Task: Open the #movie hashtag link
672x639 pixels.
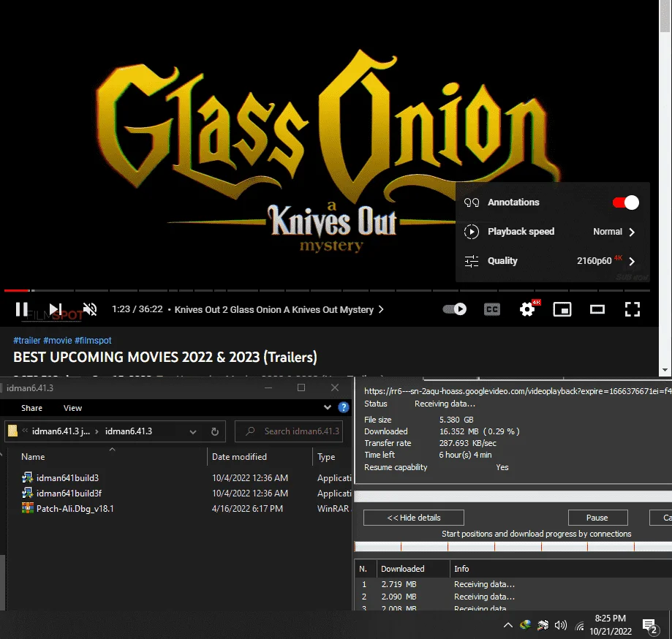Action: click(x=58, y=340)
